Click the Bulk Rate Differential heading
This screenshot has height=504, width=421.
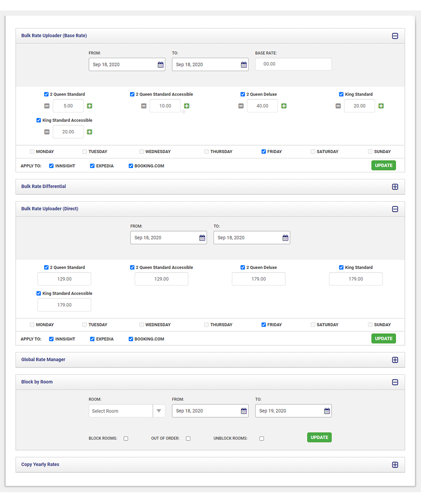(43, 186)
